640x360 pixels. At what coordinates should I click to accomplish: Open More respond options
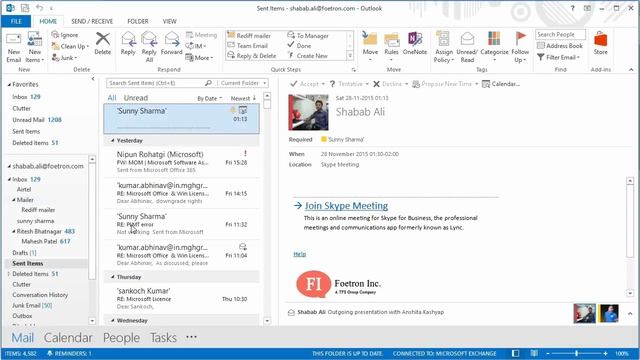coord(199,58)
